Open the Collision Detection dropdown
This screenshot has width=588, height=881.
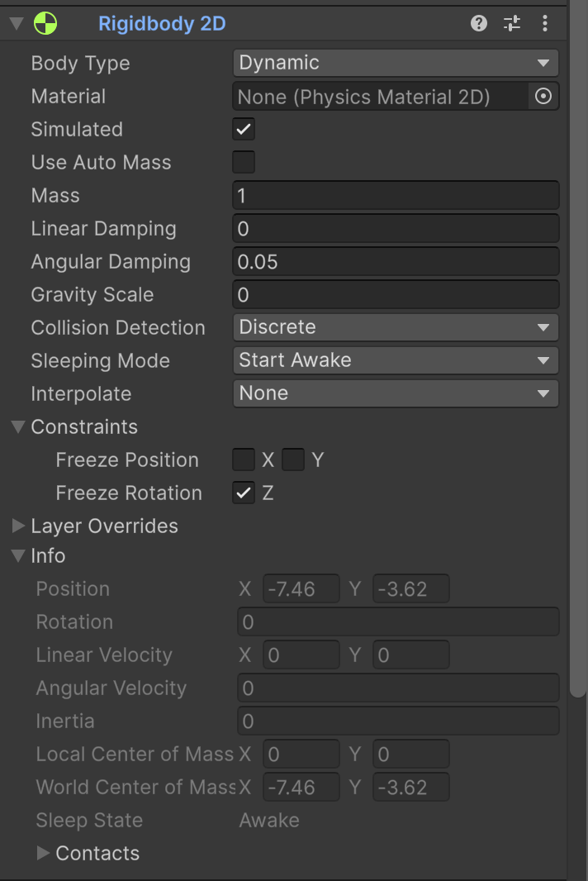pyautogui.click(x=396, y=327)
